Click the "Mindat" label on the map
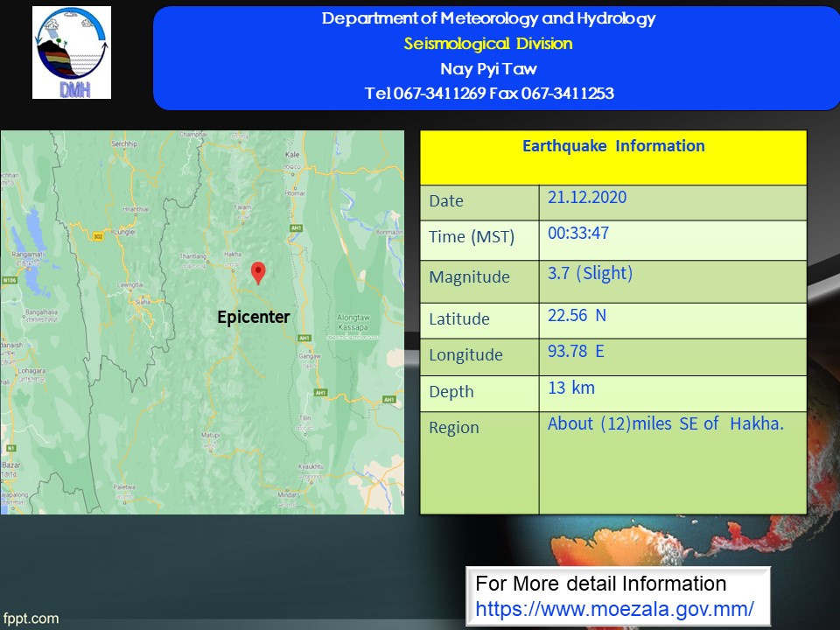 click(287, 494)
